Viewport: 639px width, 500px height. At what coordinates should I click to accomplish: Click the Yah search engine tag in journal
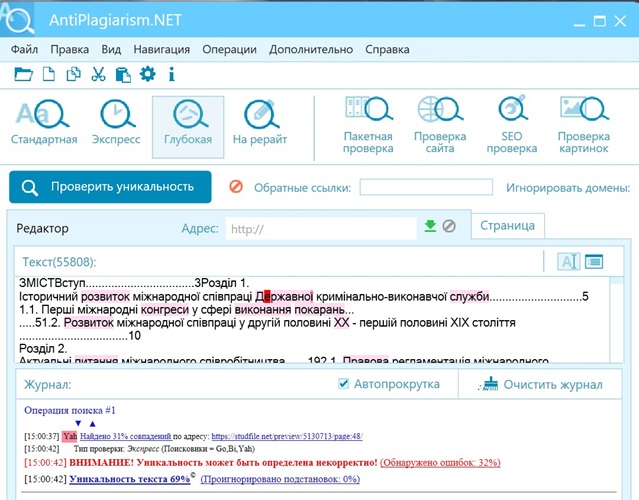(x=70, y=436)
